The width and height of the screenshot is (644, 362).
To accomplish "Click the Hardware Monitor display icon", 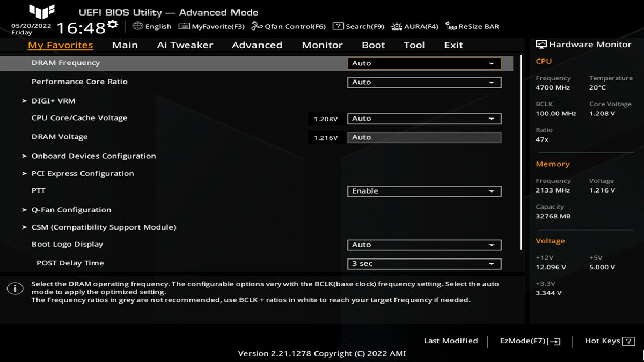I will pos(541,45).
